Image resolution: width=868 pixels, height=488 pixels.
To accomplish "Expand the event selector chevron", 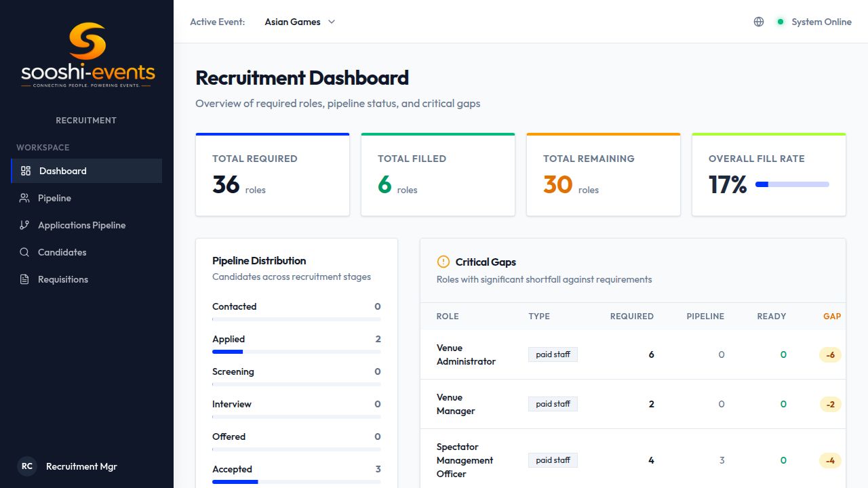I will (332, 22).
